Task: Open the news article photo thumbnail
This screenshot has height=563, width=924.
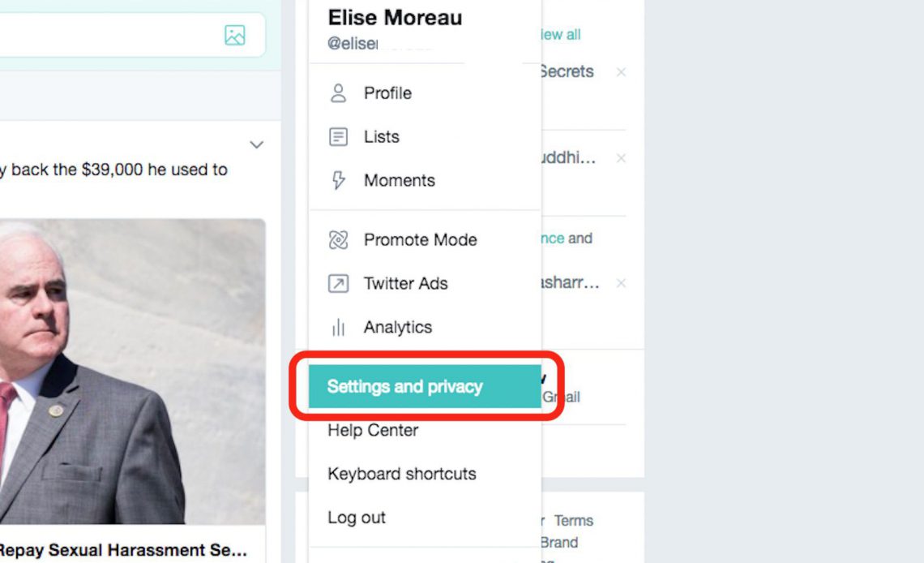Action: (133, 373)
